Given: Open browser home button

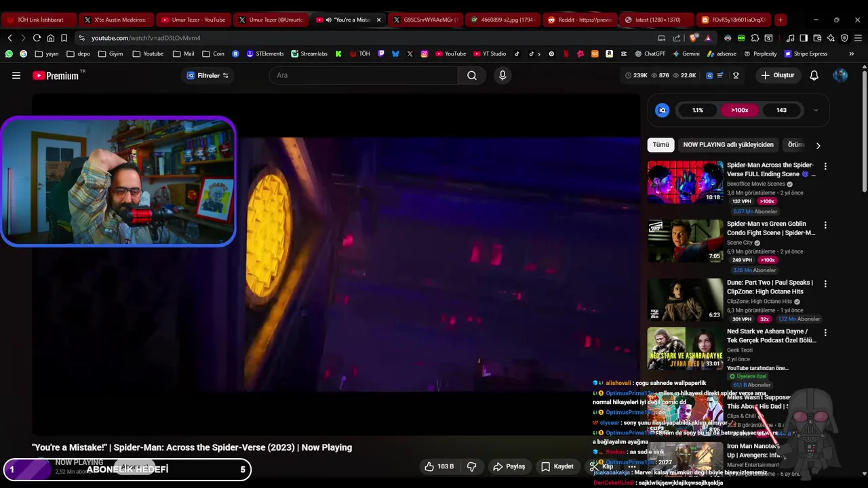Looking at the screenshot, I should click(50, 38).
